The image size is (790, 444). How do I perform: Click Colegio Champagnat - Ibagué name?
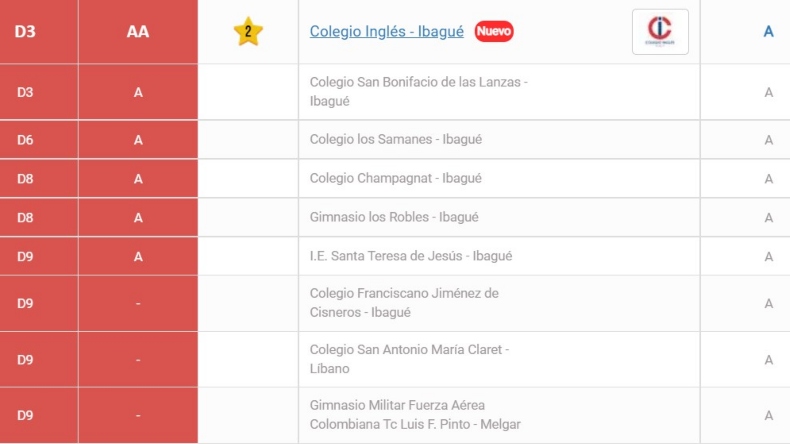(396, 178)
